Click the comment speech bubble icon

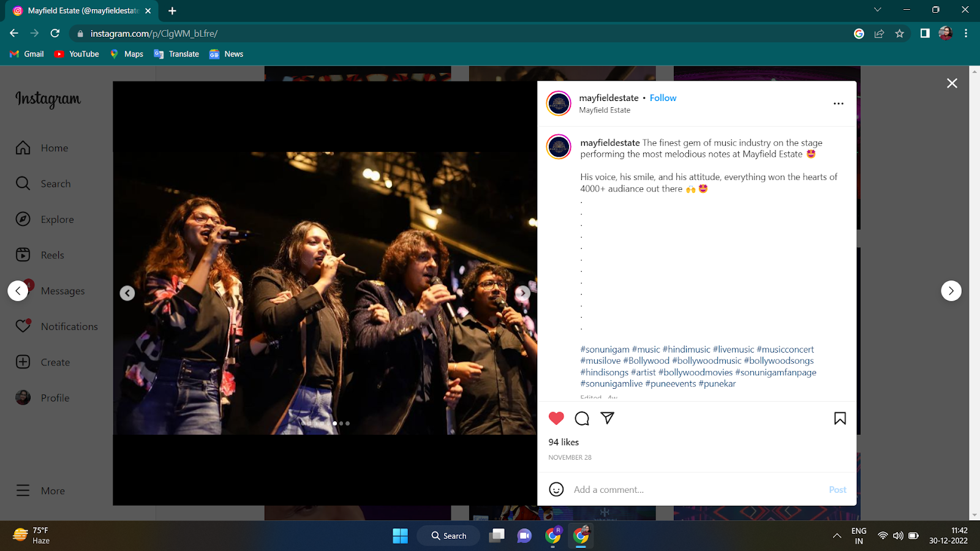582,418
